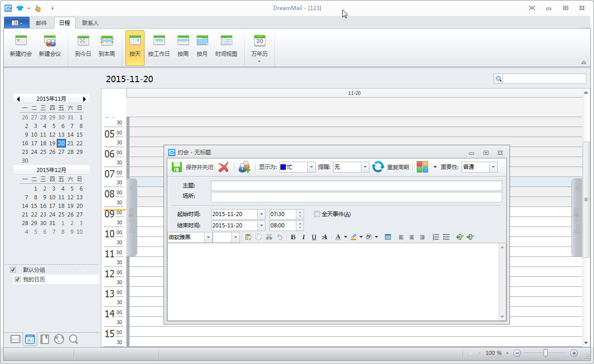Click the calendar search box
The height and width of the screenshot is (364, 594).
544,79
